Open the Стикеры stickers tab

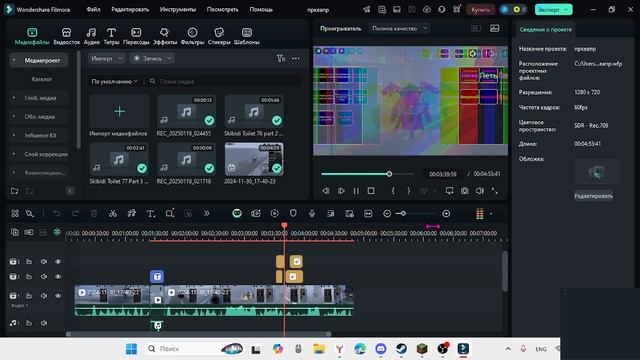[219, 36]
